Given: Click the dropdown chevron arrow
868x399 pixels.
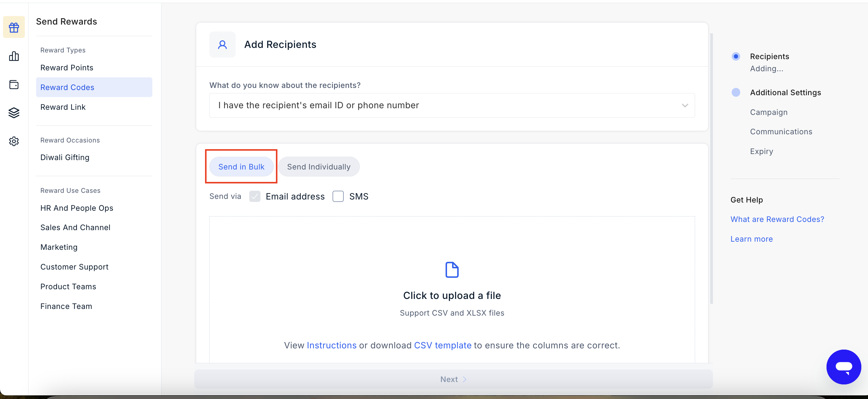Looking at the screenshot, I should [x=685, y=106].
